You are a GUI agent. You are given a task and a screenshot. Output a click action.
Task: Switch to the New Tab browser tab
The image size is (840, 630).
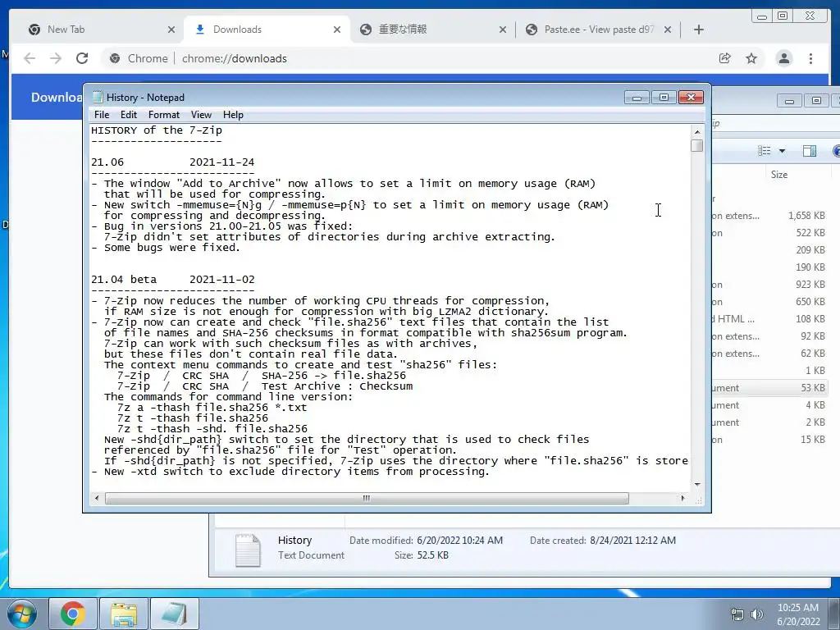(102, 30)
